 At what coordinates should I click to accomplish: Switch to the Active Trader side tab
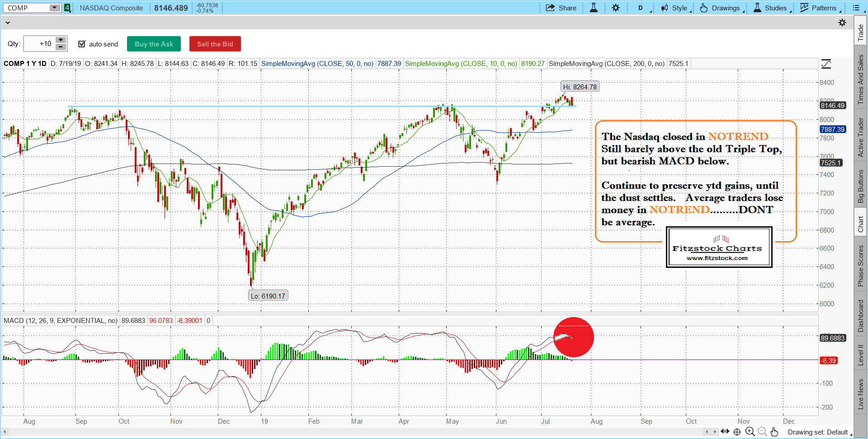pos(860,137)
